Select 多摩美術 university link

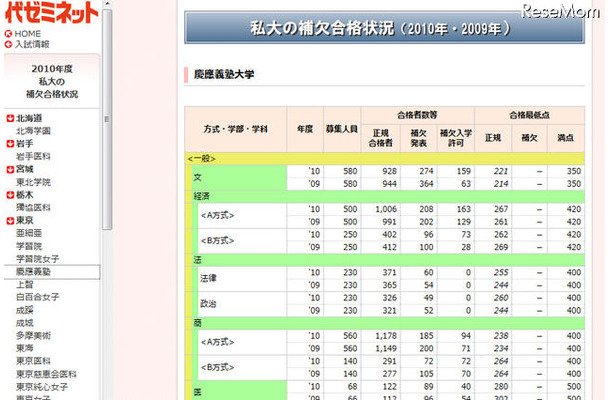[33, 335]
